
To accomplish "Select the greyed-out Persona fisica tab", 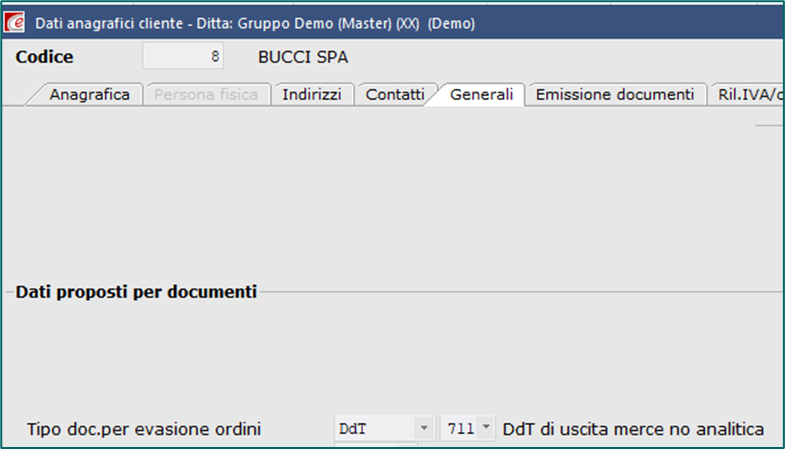I will tap(206, 94).
